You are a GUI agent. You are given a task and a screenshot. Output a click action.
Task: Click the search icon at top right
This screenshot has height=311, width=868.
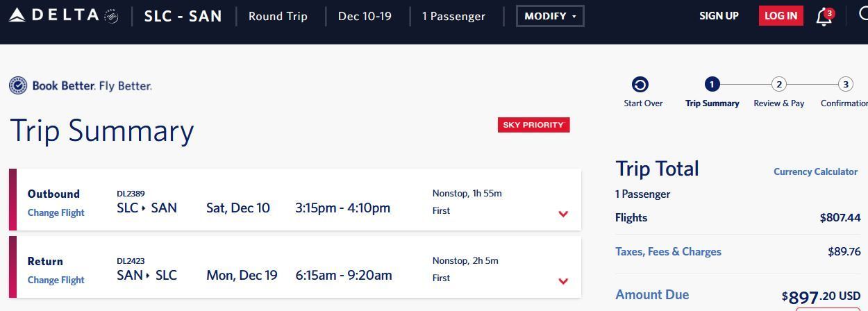pyautogui.click(x=862, y=15)
